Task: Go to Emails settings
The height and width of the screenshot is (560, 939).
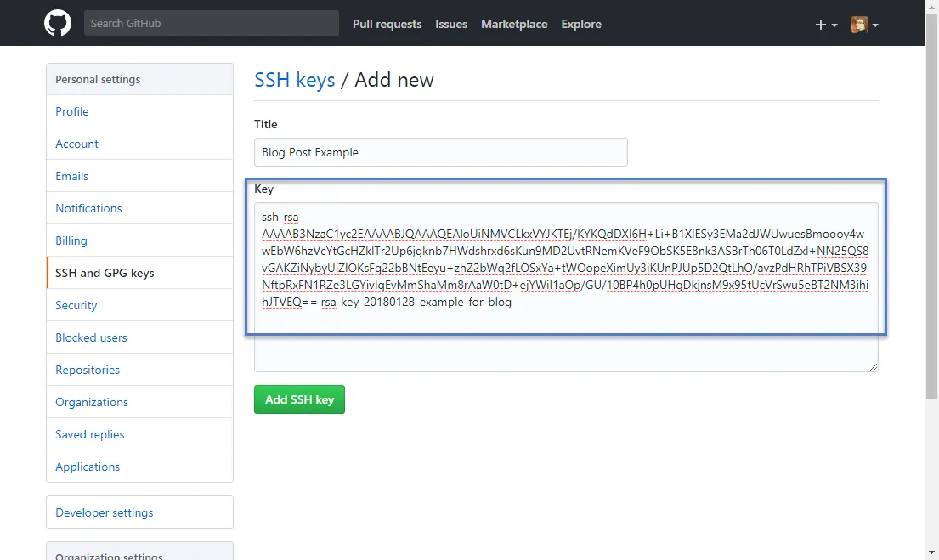Action: point(139,176)
